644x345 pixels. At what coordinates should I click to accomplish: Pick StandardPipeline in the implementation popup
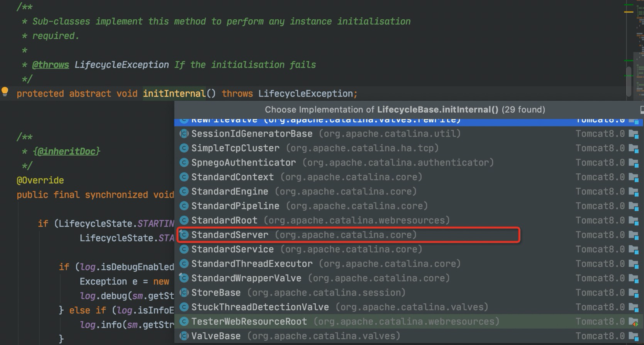(409, 206)
